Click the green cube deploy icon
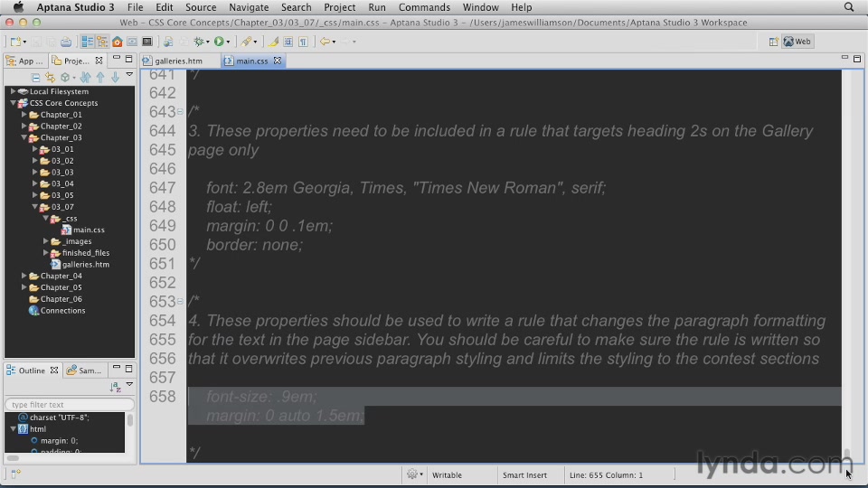 click(65, 78)
